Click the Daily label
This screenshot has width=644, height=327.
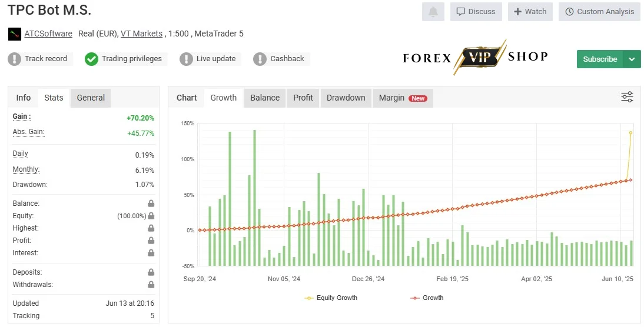click(x=20, y=154)
